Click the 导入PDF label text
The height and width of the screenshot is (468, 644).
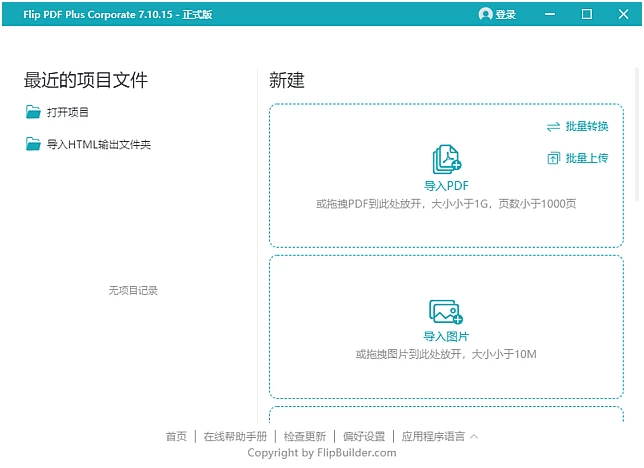pos(446,186)
